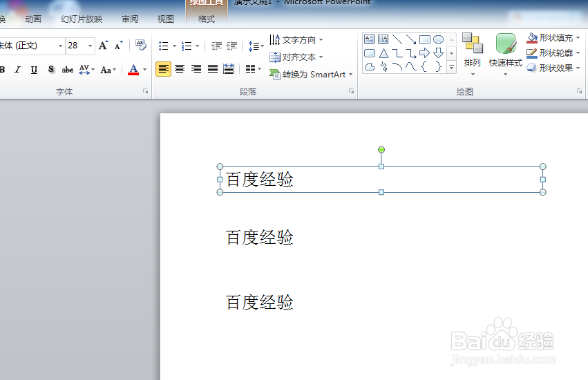Select down block arrow shape
The height and width of the screenshot is (380, 588).
click(438, 53)
